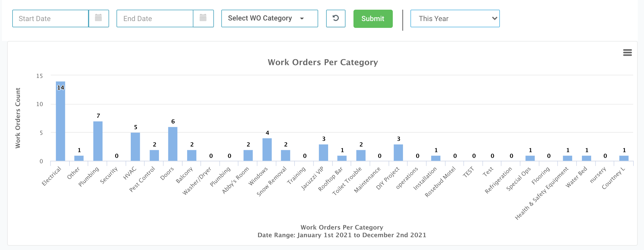Open the Start Date calendar picker icon

click(x=99, y=18)
